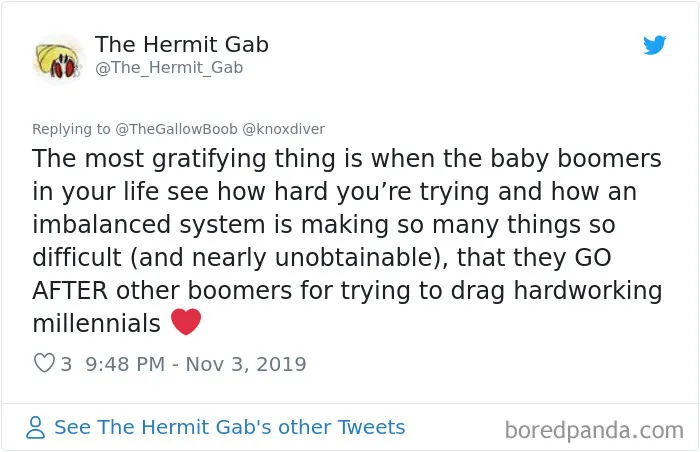Screen dimensions: 700x452
Task: Like the tweet with heart outline icon
Action: 44,363
